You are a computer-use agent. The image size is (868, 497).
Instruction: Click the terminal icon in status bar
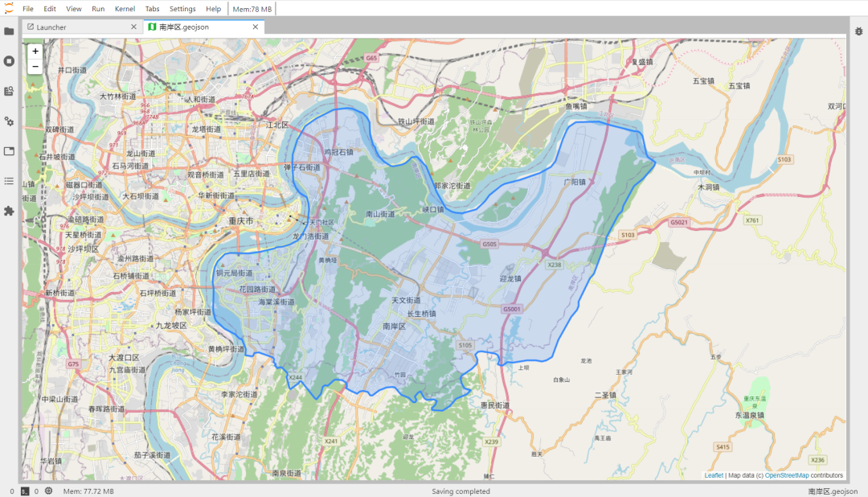(25, 491)
